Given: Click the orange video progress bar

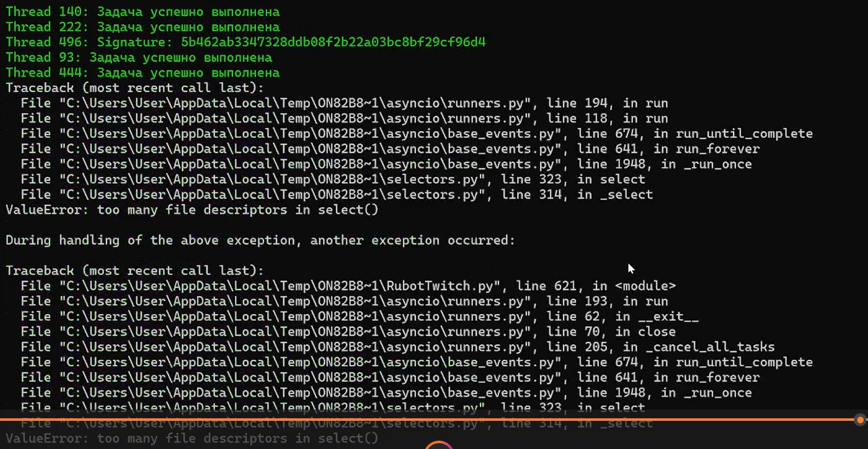Looking at the screenshot, I should [x=420, y=419].
